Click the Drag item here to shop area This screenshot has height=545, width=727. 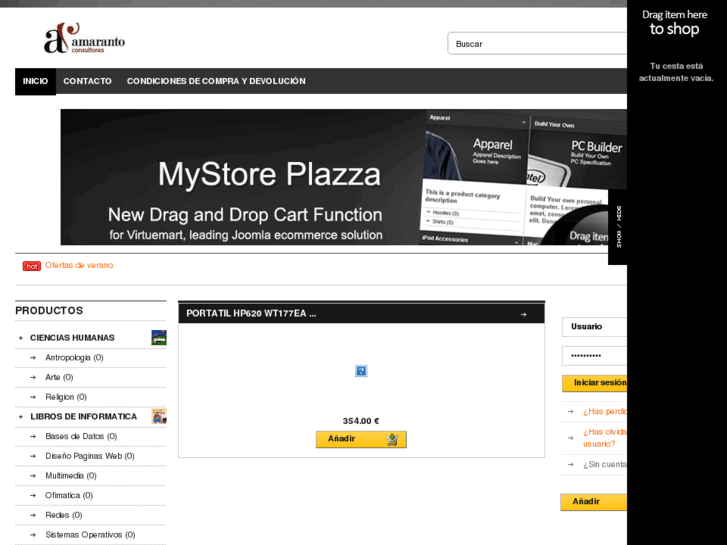[x=675, y=23]
